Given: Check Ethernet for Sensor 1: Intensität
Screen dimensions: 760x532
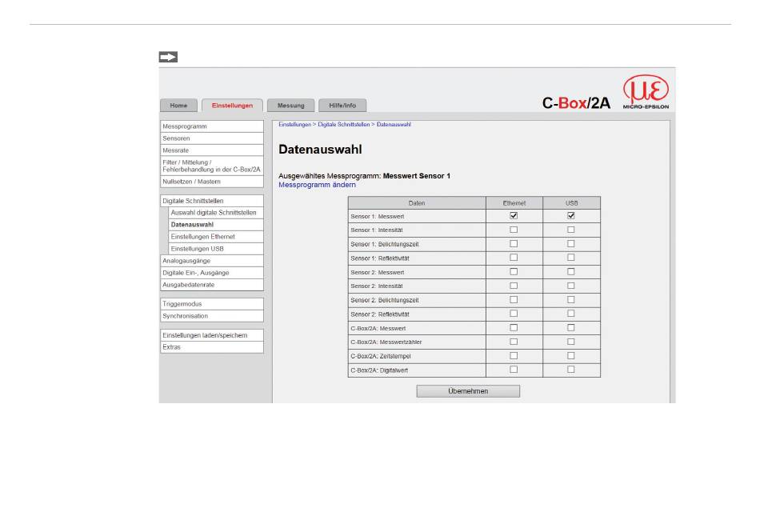Looking at the screenshot, I should (514, 230).
